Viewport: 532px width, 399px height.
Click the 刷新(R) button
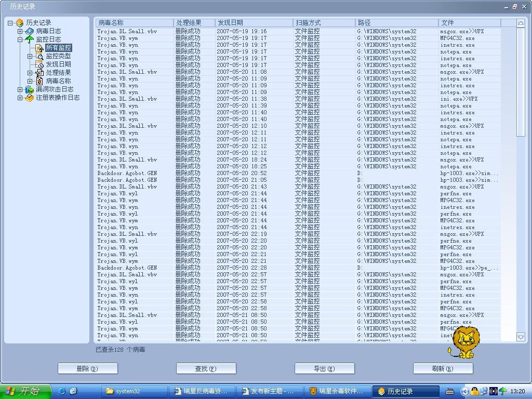pos(443,368)
